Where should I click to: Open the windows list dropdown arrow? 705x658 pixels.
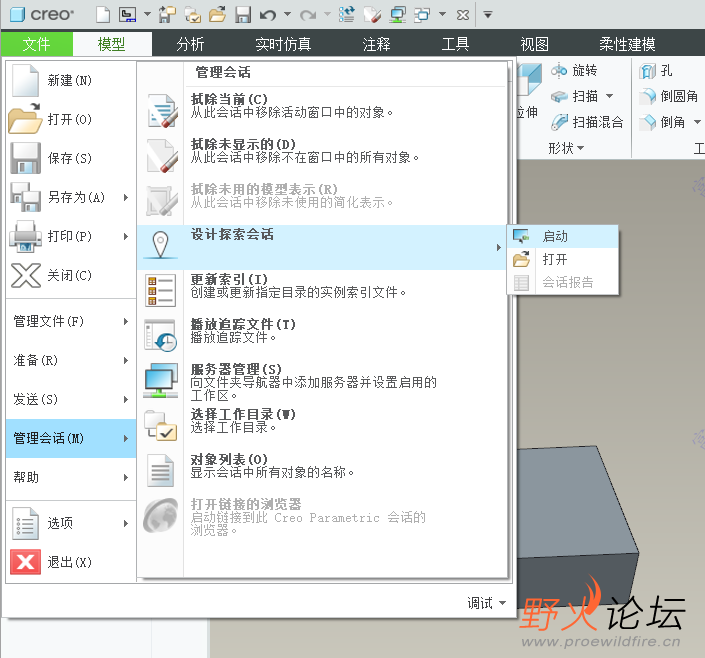(x=442, y=14)
